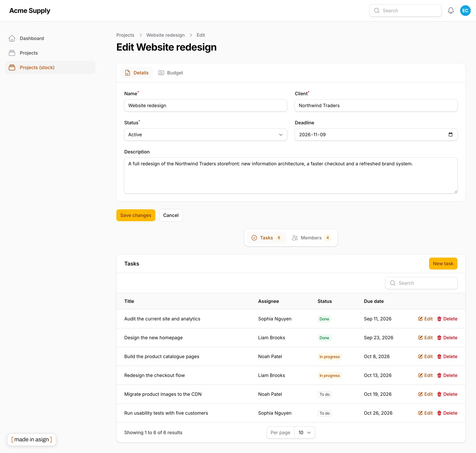Switch to the Members tab
The image size is (476, 453).
[x=311, y=238]
